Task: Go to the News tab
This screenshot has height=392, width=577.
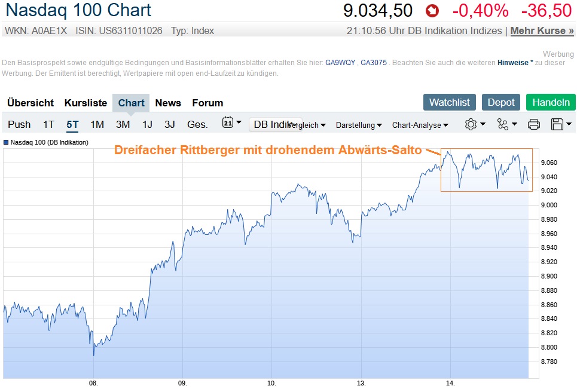Action: [x=168, y=103]
